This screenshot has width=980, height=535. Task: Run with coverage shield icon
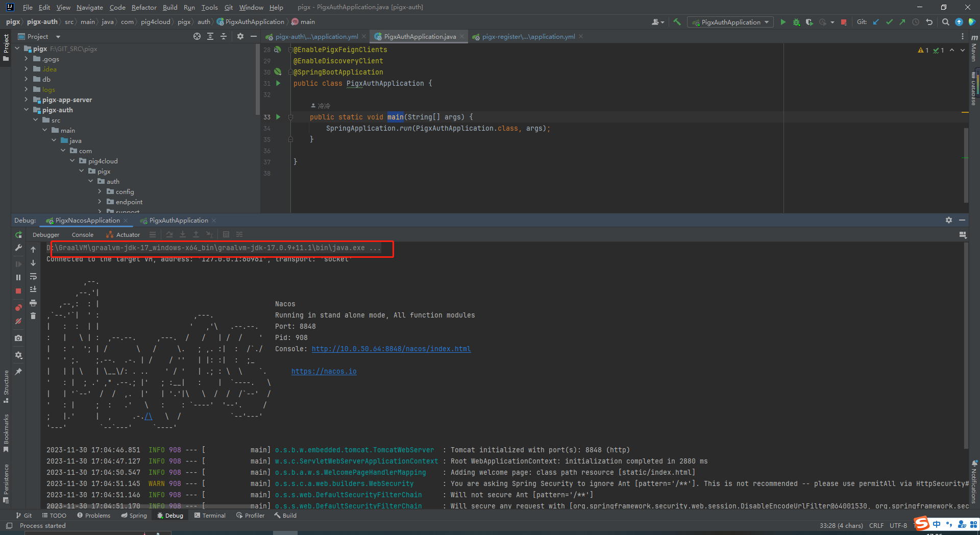(x=809, y=22)
